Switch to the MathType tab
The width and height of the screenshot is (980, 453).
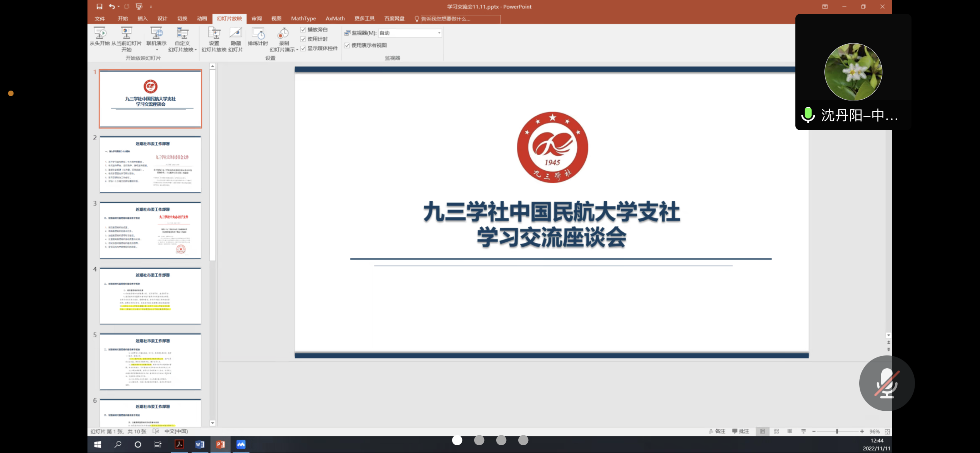click(303, 19)
